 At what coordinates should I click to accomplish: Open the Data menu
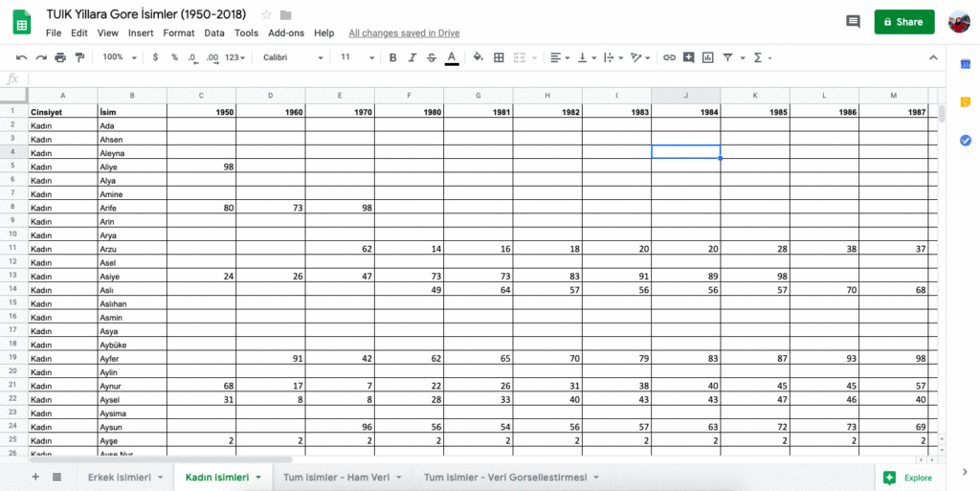tap(214, 33)
